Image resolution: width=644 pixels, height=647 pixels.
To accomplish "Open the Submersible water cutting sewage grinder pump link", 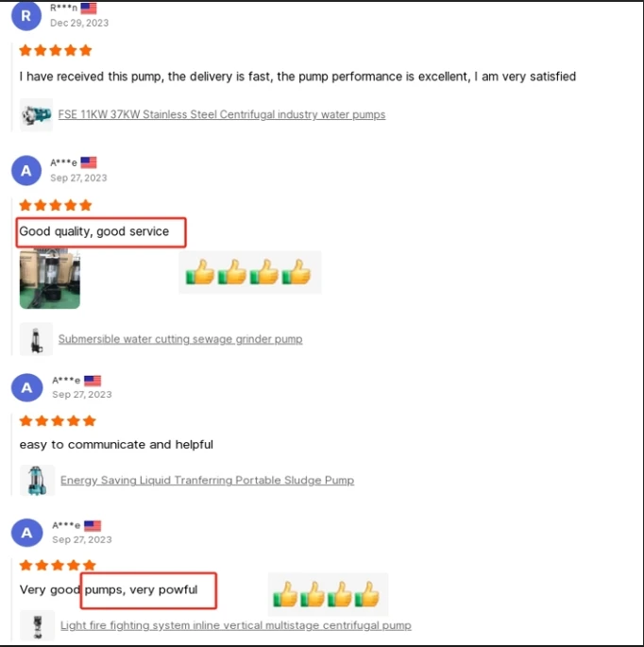I will pos(180,339).
